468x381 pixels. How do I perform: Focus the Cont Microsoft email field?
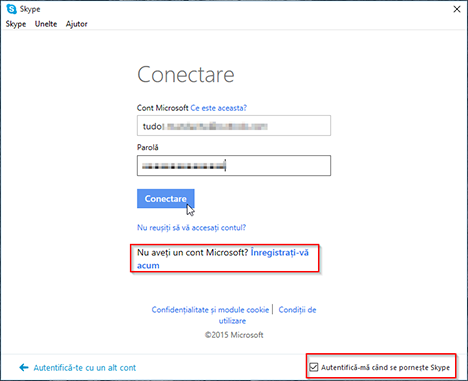point(234,126)
